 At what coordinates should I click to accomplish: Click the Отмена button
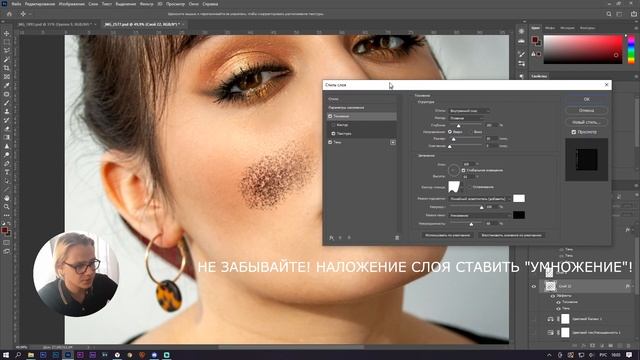click(587, 110)
